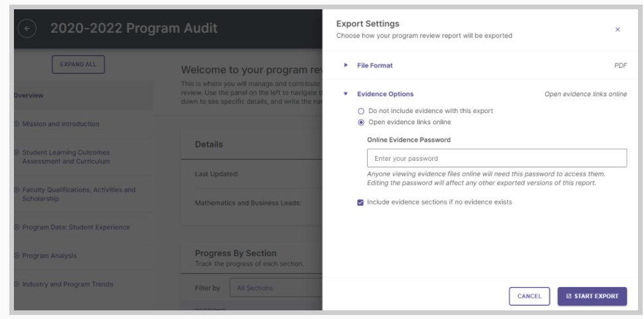Click the 'Last Updated:' label

(x=216, y=174)
